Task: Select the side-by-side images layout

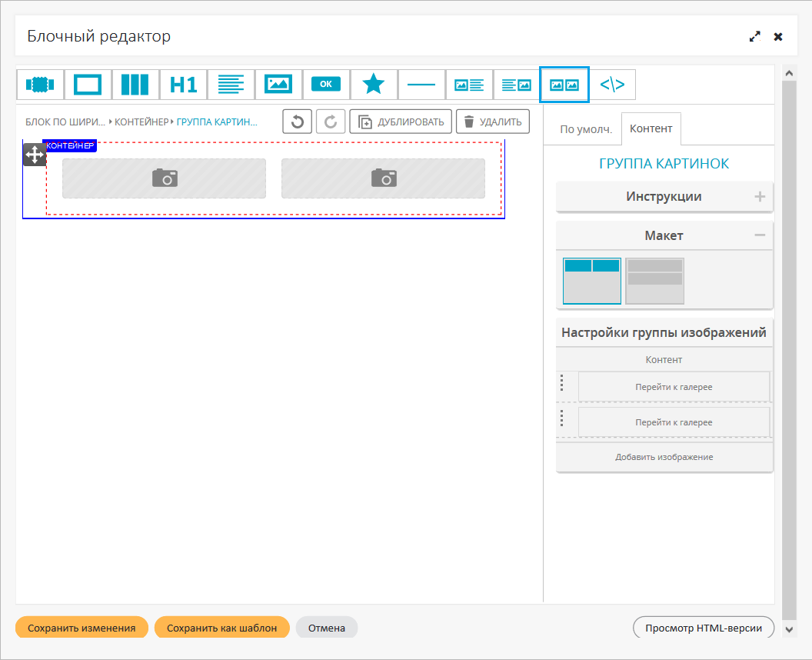Action: coord(592,281)
